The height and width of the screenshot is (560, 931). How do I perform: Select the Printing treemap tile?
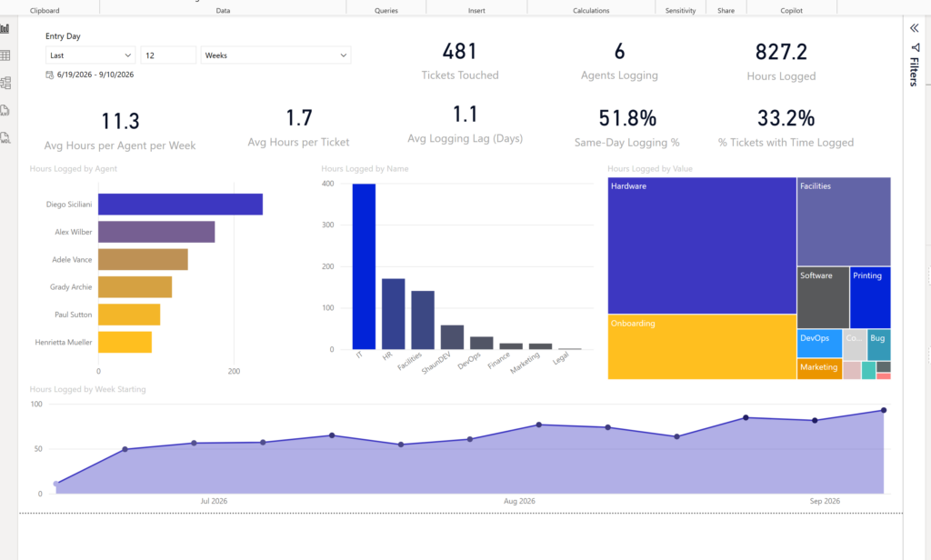pos(870,297)
